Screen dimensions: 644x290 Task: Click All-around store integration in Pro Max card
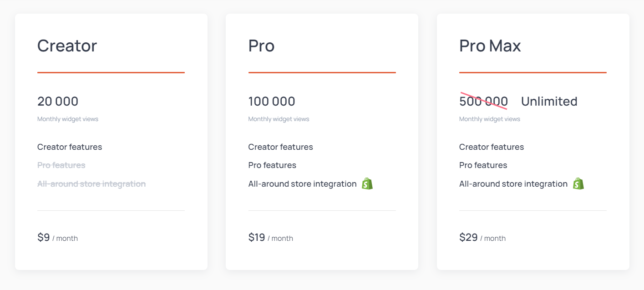pos(513,184)
